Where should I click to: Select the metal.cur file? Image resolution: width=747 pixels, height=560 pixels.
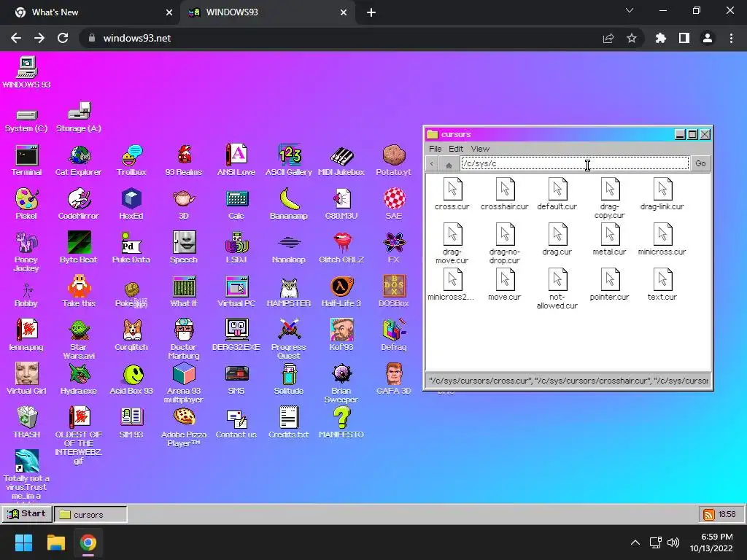pos(609,239)
